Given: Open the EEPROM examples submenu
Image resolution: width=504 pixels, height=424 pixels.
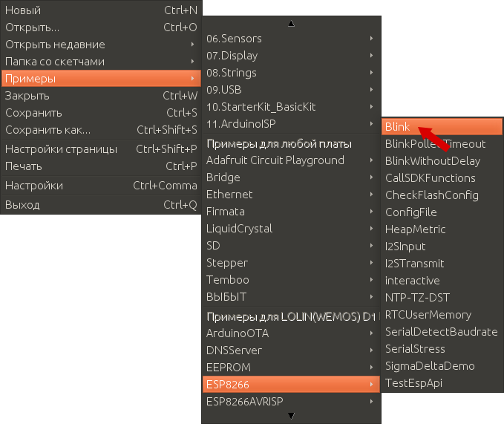Looking at the screenshot, I should [x=291, y=367].
